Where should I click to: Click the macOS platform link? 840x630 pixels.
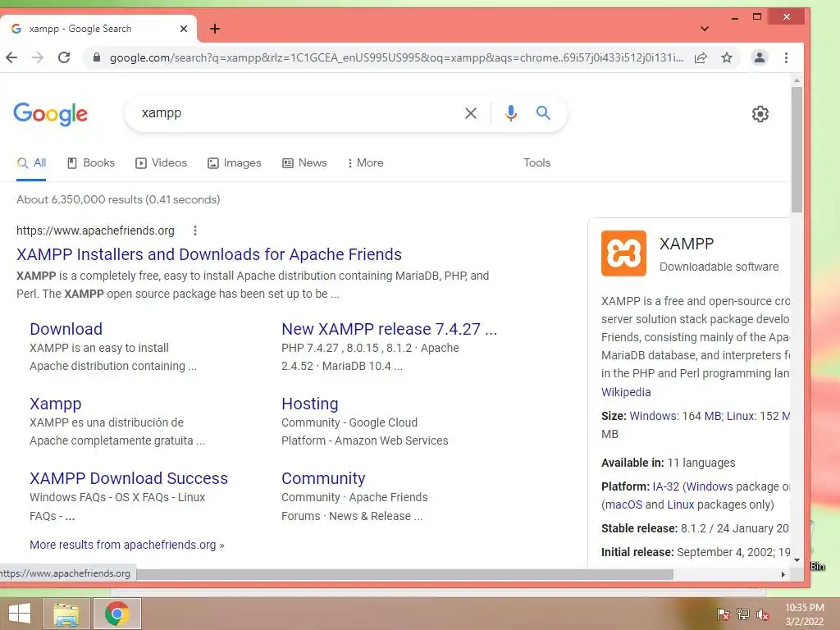point(623,504)
